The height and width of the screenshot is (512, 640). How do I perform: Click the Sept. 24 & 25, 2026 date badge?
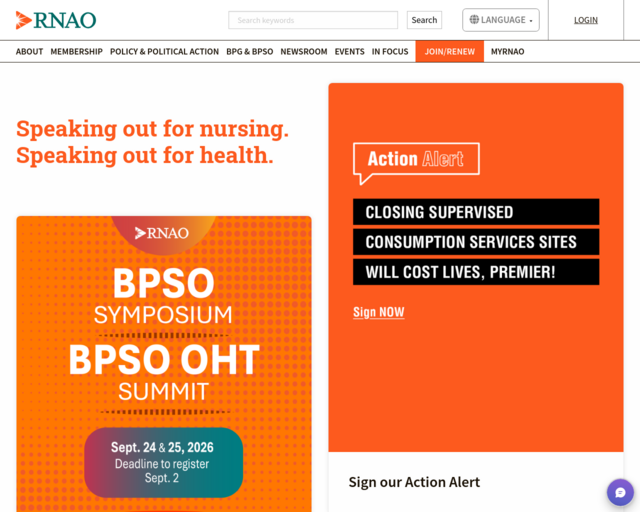(x=164, y=463)
